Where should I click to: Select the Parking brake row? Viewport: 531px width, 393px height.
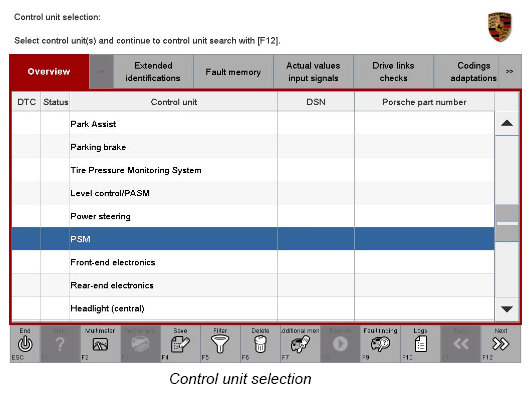[x=253, y=147]
